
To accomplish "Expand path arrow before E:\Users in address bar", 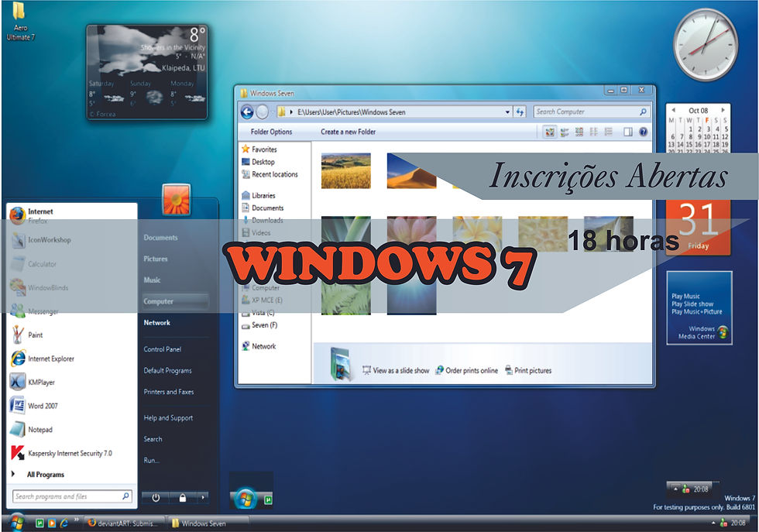I will click(x=291, y=112).
